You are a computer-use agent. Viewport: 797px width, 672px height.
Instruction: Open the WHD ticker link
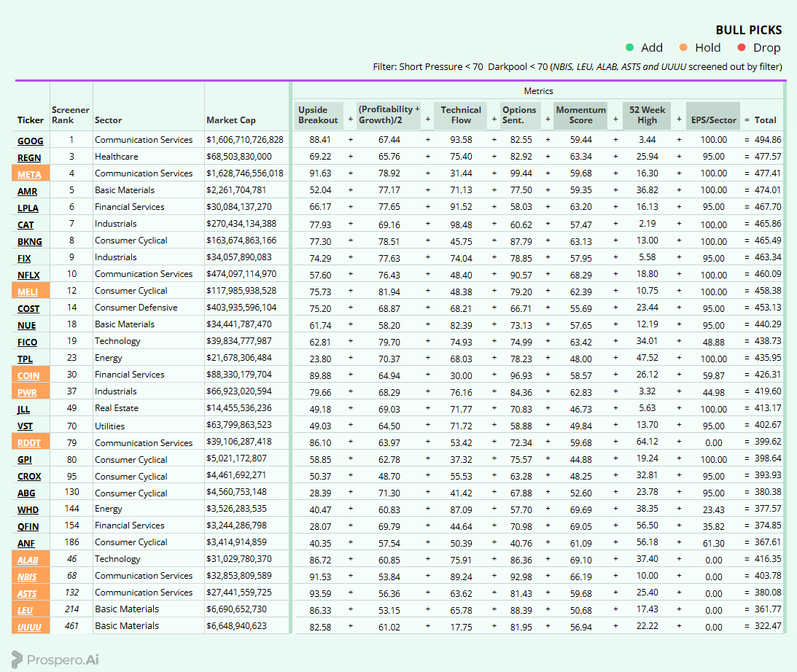28,509
